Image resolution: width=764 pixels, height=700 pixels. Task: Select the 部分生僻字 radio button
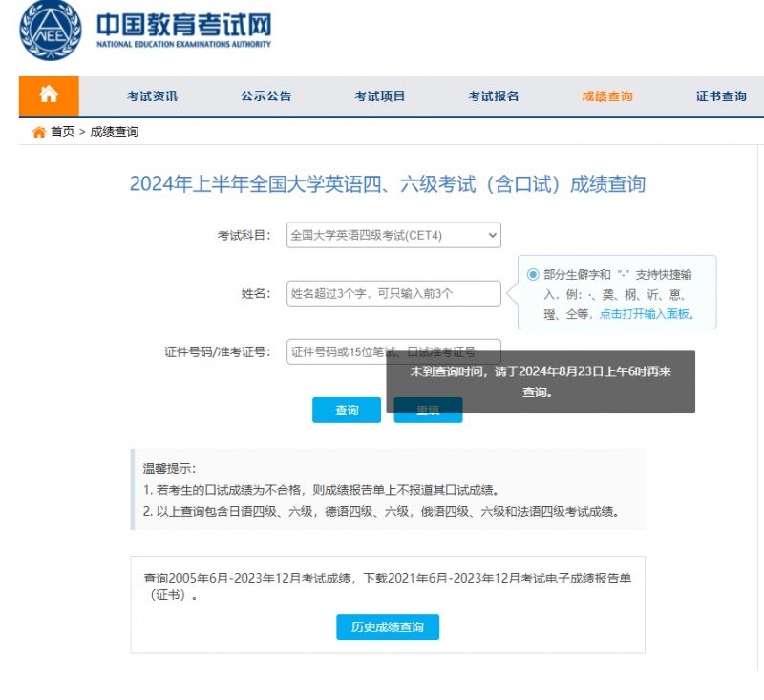coord(533,274)
